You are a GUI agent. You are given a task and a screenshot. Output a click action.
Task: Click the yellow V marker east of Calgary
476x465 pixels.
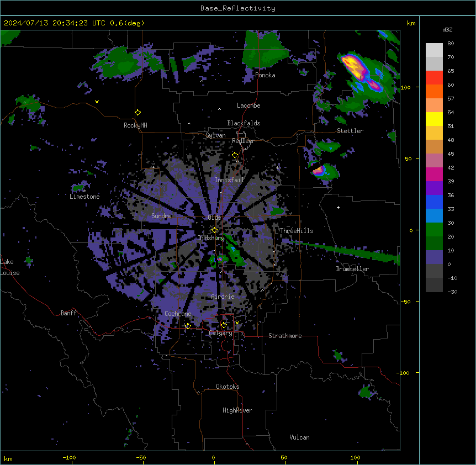[x=237, y=323]
